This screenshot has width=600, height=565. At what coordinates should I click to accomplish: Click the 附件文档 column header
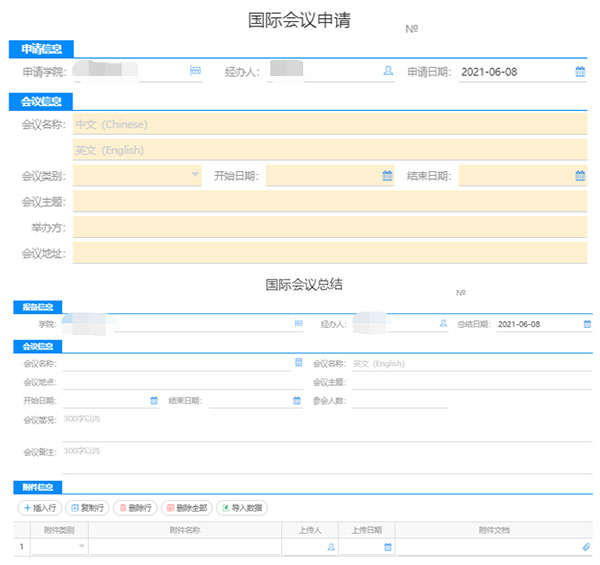494,530
